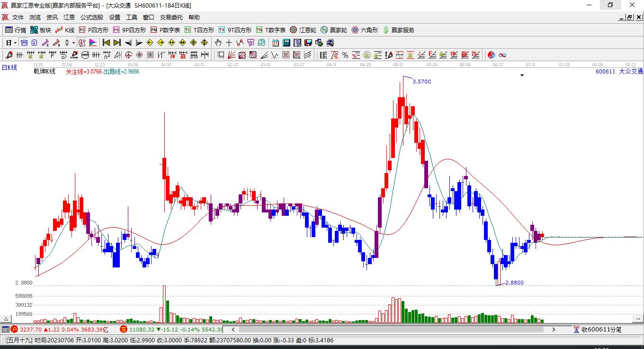Screen dimensions: 644x349
Task: Click the 出局线=2.9886 indicator text
Action: (121, 72)
